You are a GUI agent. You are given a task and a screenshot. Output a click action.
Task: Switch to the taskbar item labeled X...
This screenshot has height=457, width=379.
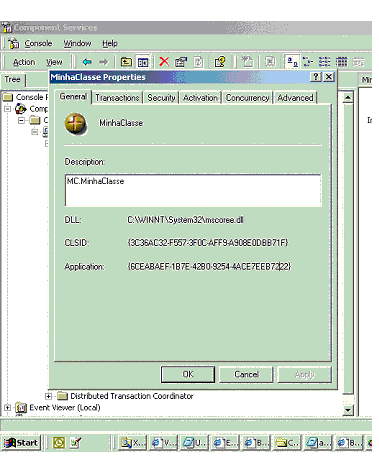click(x=132, y=443)
